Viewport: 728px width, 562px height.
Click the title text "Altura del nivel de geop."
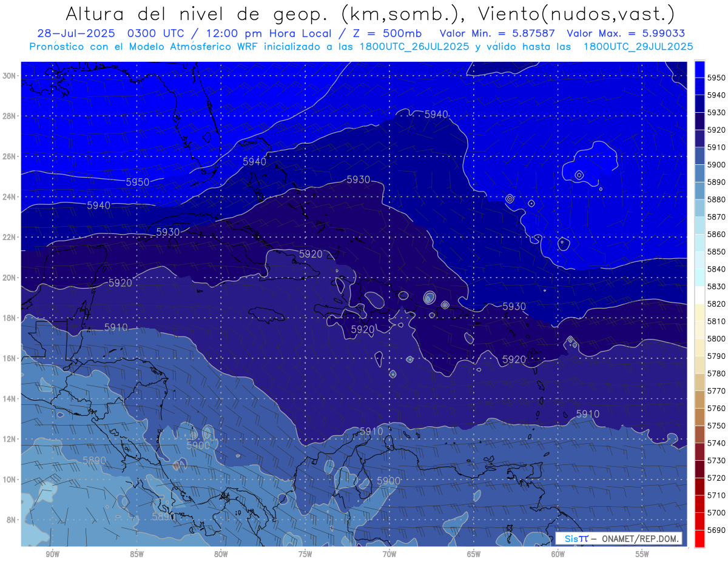[197, 13]
